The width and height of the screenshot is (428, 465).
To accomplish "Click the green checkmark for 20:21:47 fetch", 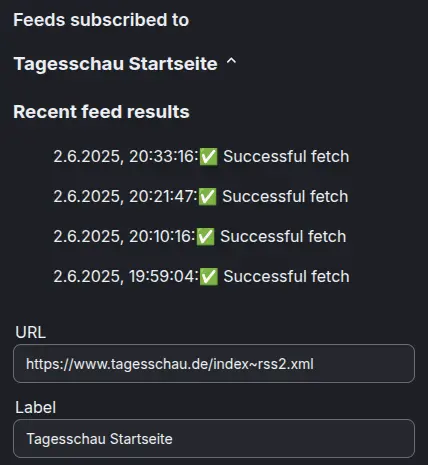I will point(208,197).
